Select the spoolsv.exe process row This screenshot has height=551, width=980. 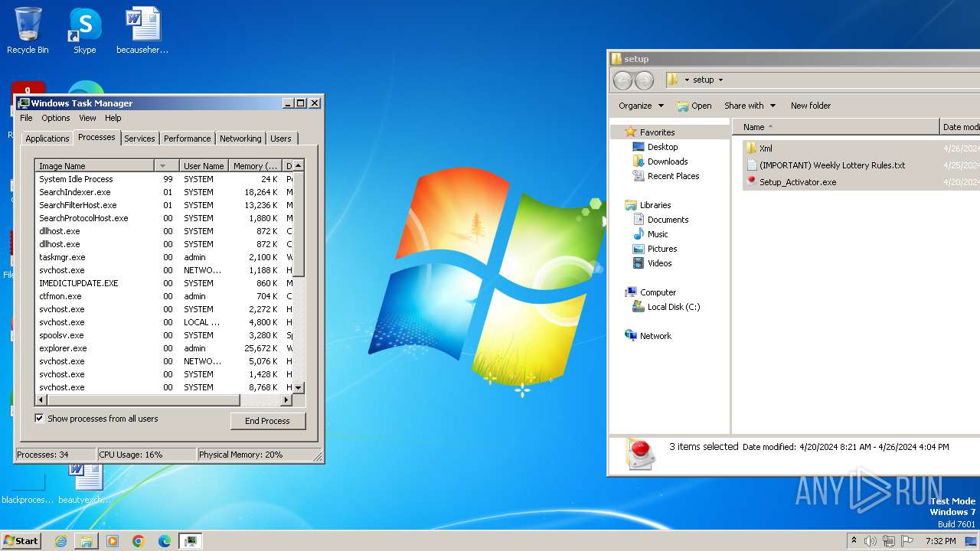164,335
